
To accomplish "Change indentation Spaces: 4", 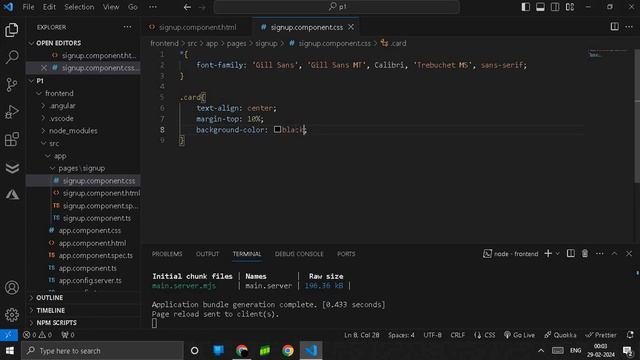I will [x=401, y=335].
